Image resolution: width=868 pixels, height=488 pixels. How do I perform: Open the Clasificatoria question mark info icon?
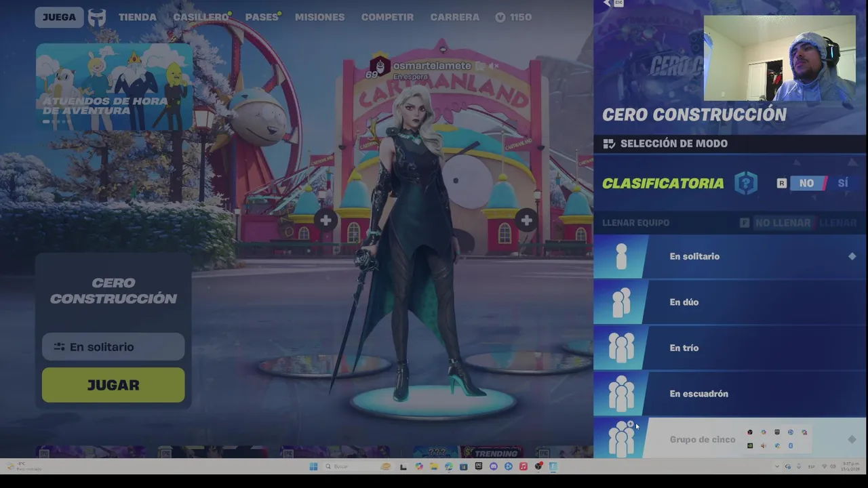point(746,183)
